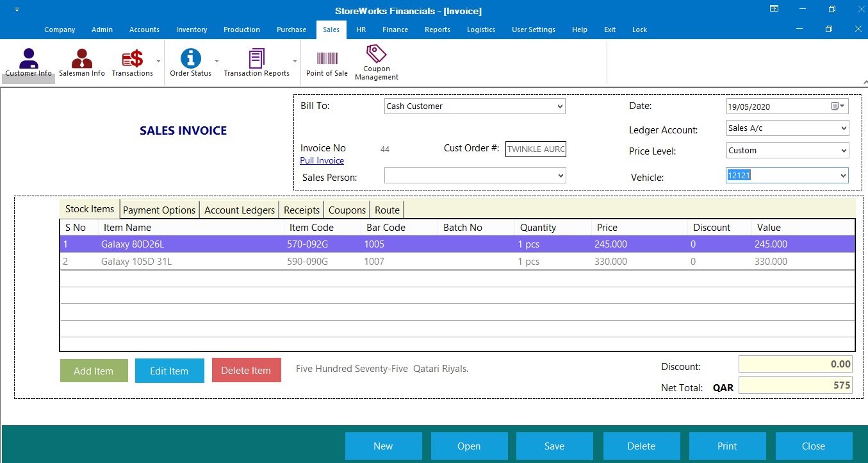The width and height of the screenshot is (868, 463).
Task: Open Sales Person dropdown
Action: pyautogui.click(x=560, y=175)
